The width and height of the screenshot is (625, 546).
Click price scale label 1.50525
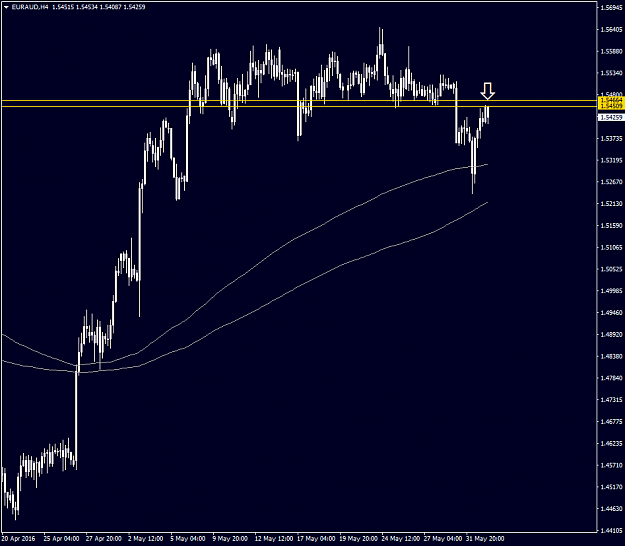(611, 269)
